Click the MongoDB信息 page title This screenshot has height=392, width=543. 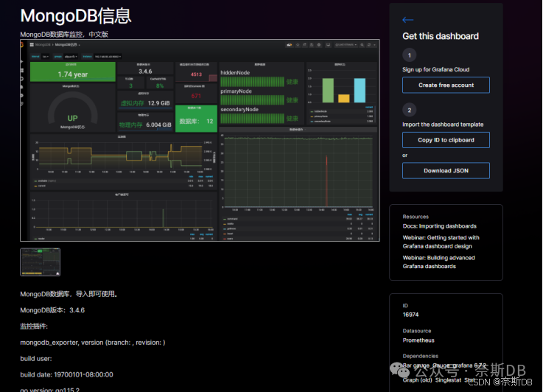coord(76,16)
